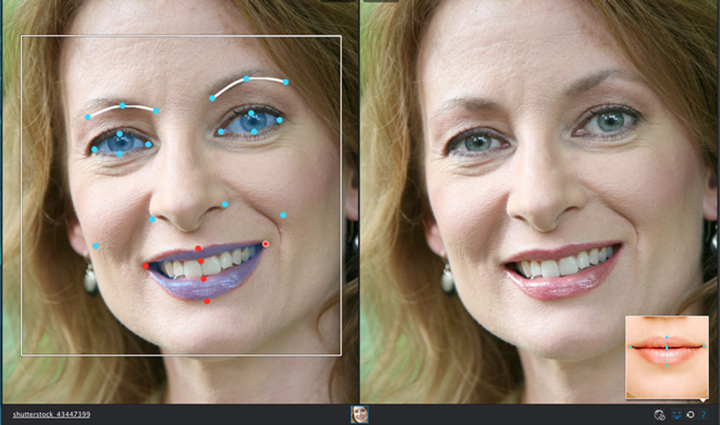720x425 pixels.
Task: Select the left nostril blue control point
Action: click(152, 219)
